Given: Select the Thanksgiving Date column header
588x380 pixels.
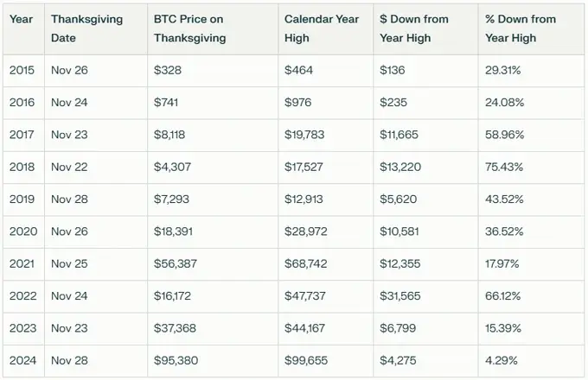Looking at the screenshot, I should [x=86, y=28].
